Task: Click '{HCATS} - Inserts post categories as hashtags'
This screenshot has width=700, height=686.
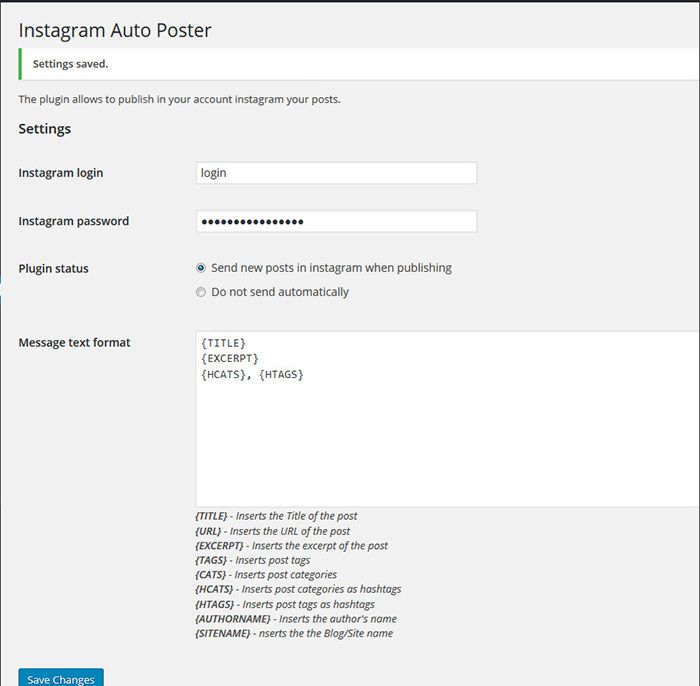Action: point(298,589)
